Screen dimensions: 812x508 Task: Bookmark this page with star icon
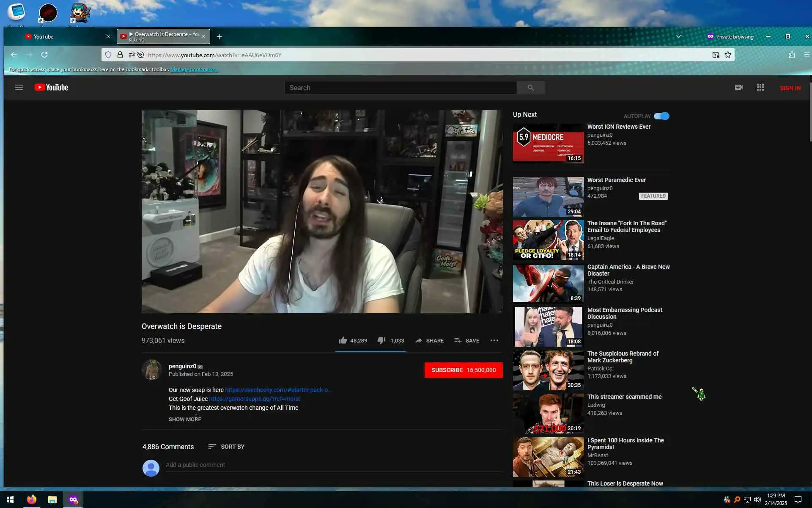(727, 55)
